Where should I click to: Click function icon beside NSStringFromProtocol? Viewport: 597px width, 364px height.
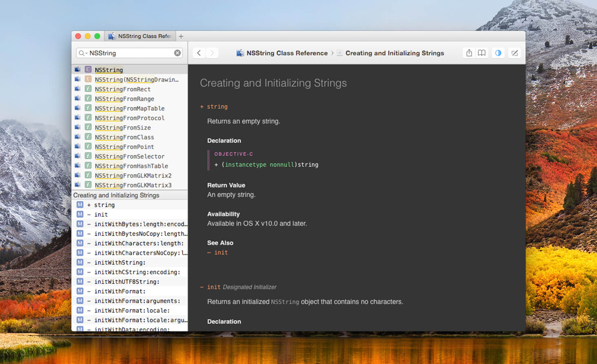[x=88, y=117]
